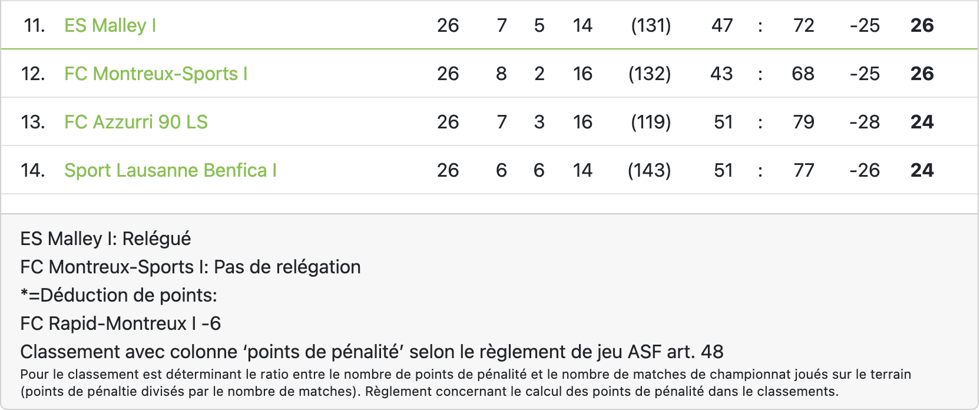Open the ES Malley I team link

(110, 25)
